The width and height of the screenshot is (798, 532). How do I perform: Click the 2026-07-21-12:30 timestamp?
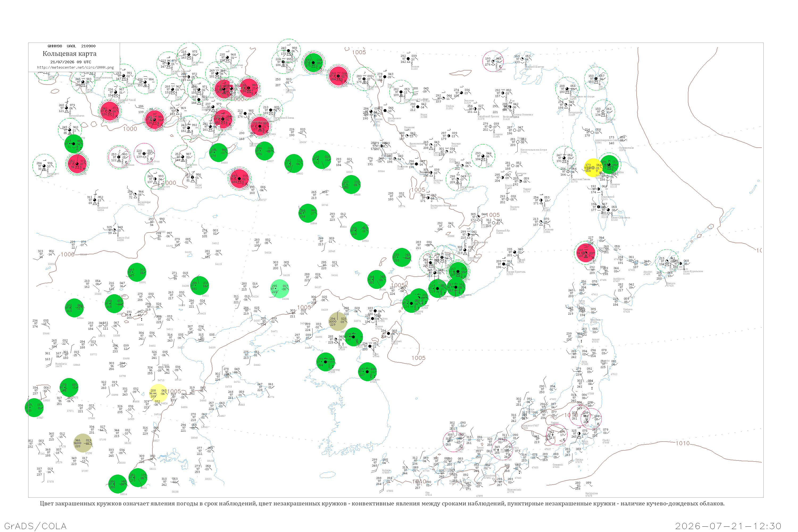pyautogui.click(x=728, y=526)
